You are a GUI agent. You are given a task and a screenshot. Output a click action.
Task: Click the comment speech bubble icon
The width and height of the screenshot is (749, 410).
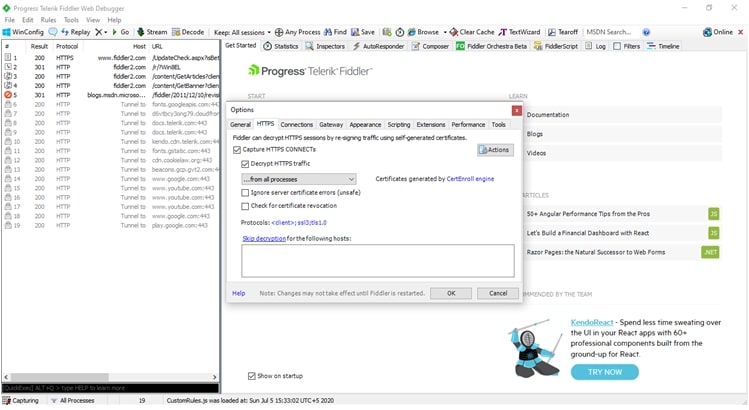pyautogui.click(x=53, y=32)
